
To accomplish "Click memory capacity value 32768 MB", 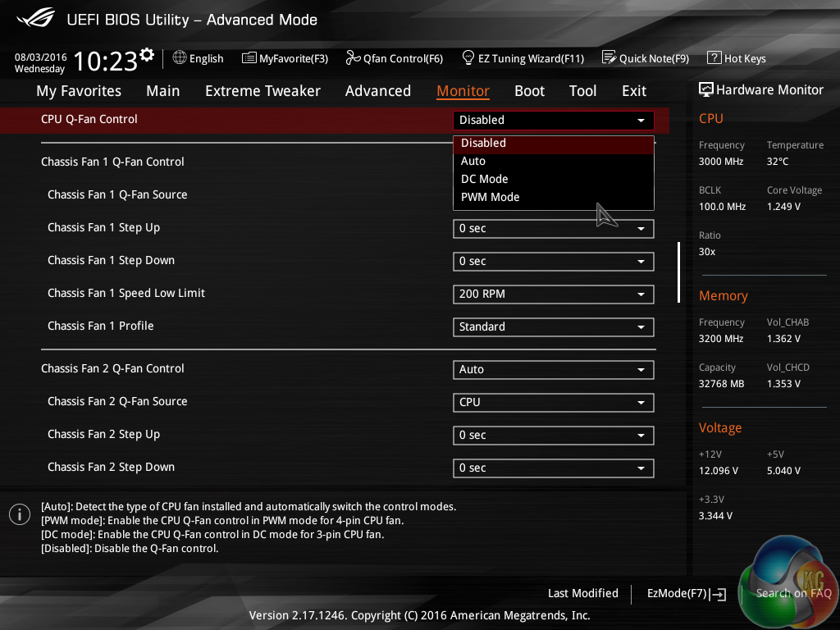I will tap(721, 384).
